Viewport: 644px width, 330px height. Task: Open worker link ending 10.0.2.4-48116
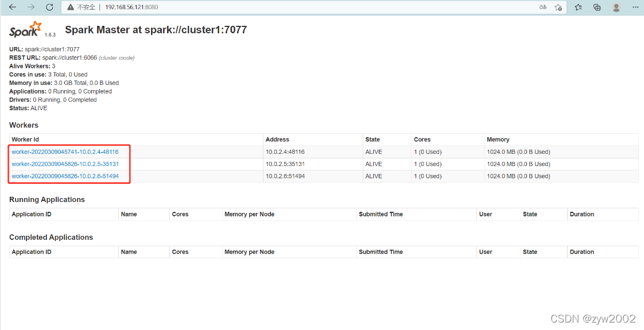(65, 152)
